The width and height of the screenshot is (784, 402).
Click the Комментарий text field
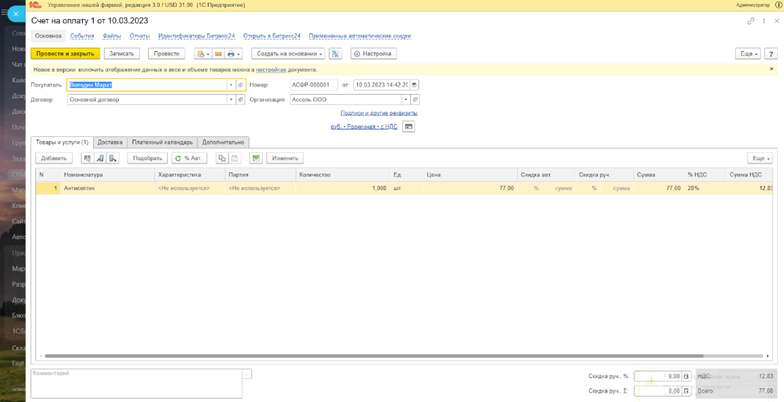point(135,382)
